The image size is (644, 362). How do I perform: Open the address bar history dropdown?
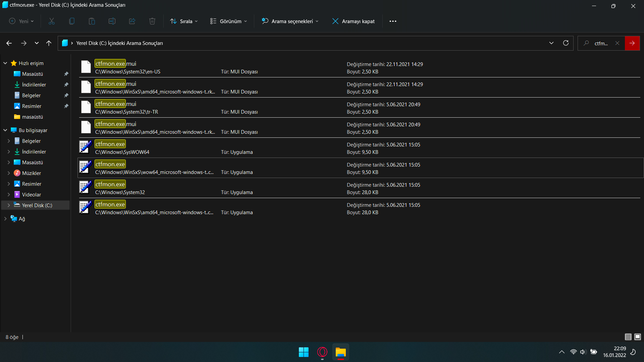coord(551,43)
